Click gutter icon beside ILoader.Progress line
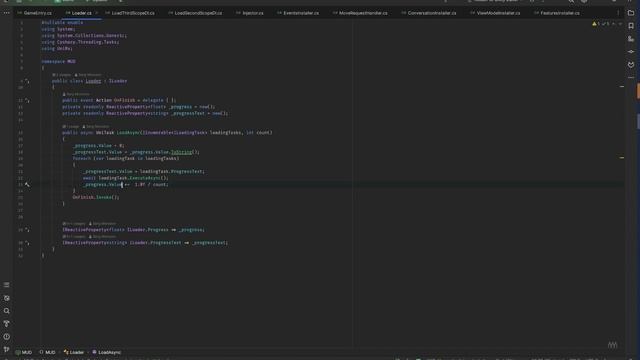The image size is (640, 360). click(27, 230)
